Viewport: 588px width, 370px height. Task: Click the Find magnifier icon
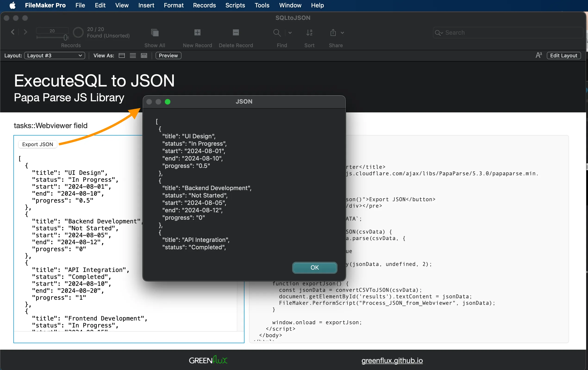pos(277,33)
